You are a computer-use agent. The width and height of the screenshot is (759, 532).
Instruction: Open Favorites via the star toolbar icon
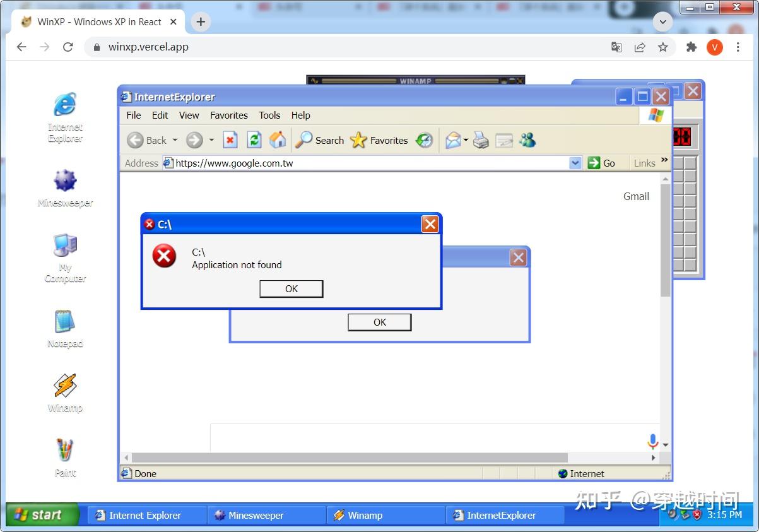358,140
